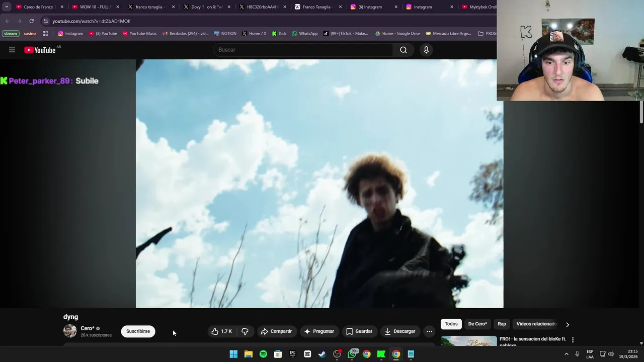Click the system tray microphone icon

577,354
